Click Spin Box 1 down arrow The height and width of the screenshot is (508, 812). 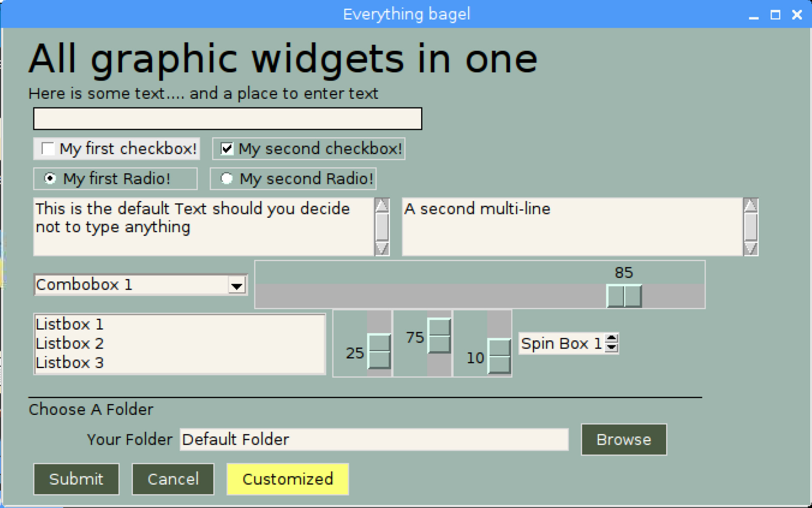610,348
